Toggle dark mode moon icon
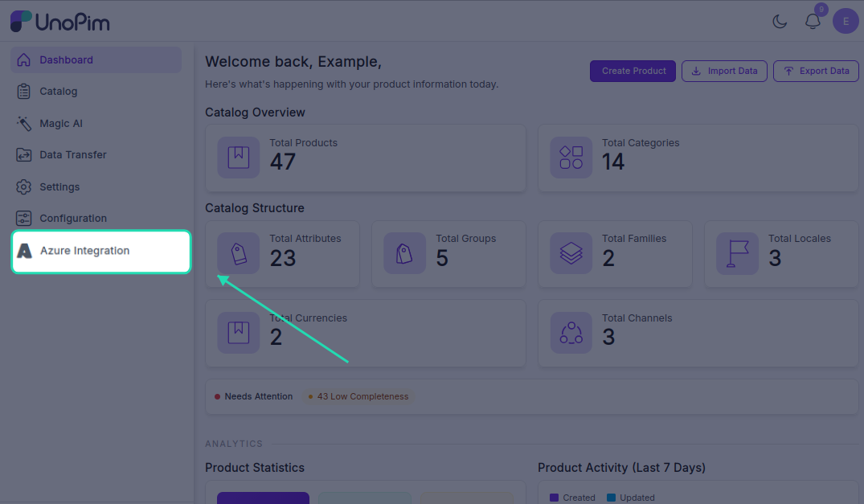Image resolution: width=864 pixels, height=504 pixels. click(x=780, y=22)
